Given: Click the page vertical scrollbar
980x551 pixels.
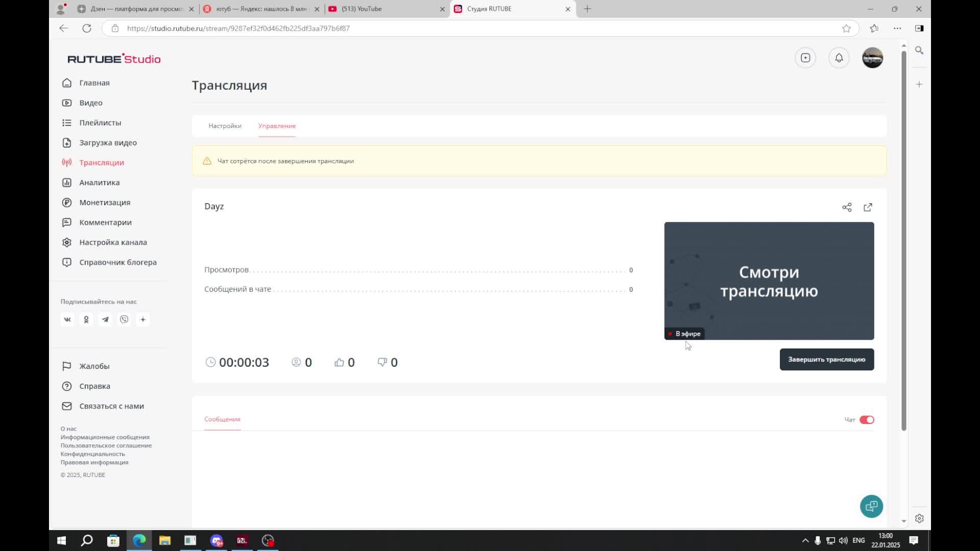Looking at the screenshot, I should pos(903,240).
